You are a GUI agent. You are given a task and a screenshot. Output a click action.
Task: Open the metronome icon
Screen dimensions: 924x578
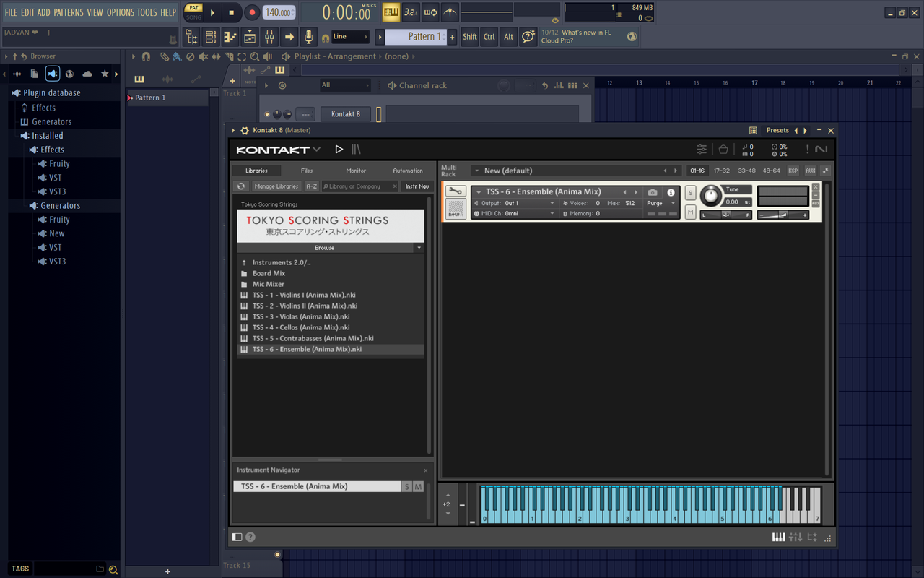click(x=450, y=12)
